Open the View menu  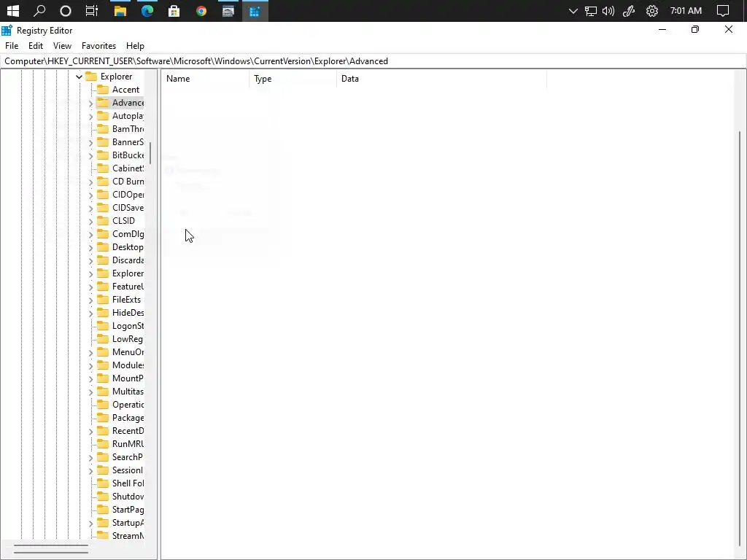click(62, 46)
